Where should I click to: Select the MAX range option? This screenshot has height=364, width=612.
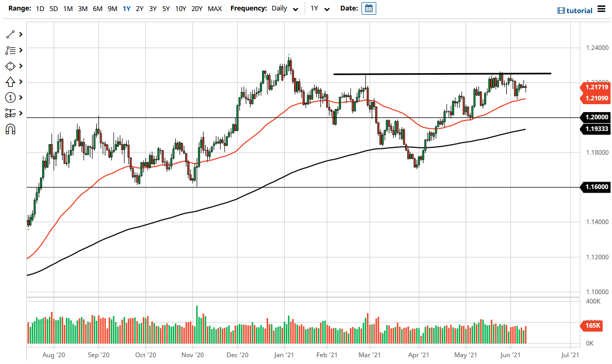(x=215, y=8)
